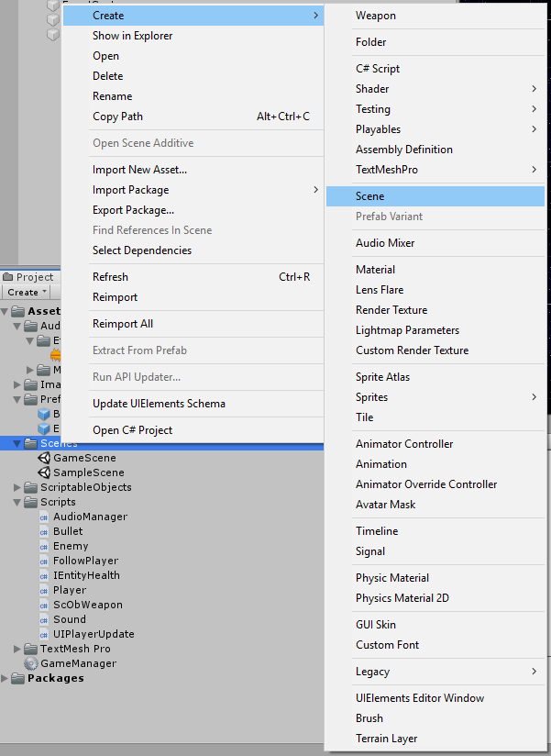Select Audio Mixer in the submenu
Screen dimensions: 551x756
coord(435,243)
